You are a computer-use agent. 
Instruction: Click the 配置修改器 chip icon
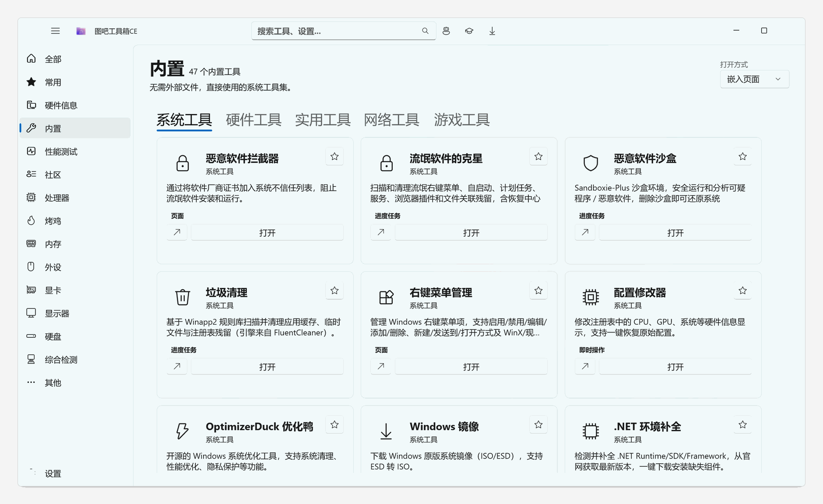[x=591, y=297]
